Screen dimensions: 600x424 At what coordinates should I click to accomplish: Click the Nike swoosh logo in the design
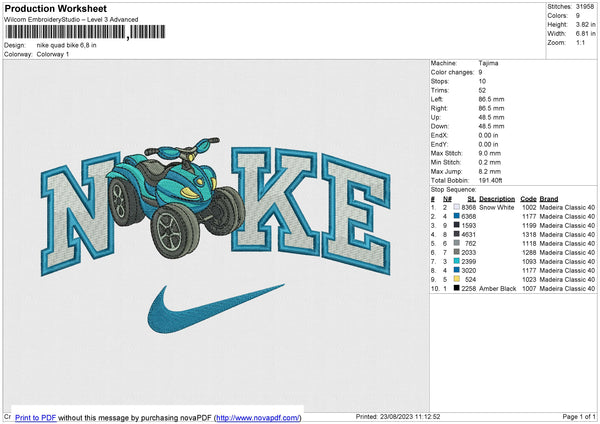pyautogui.click(x=190, y=307)
